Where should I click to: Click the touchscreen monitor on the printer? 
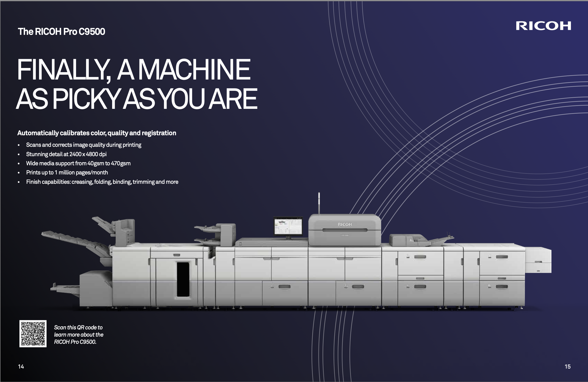288,226
